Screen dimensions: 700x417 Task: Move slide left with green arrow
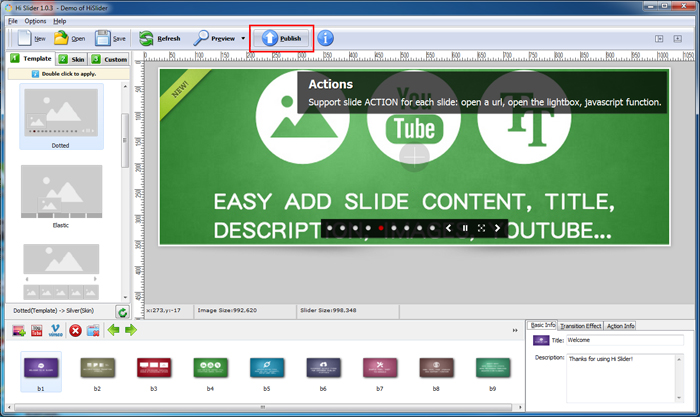coord(113,330)
